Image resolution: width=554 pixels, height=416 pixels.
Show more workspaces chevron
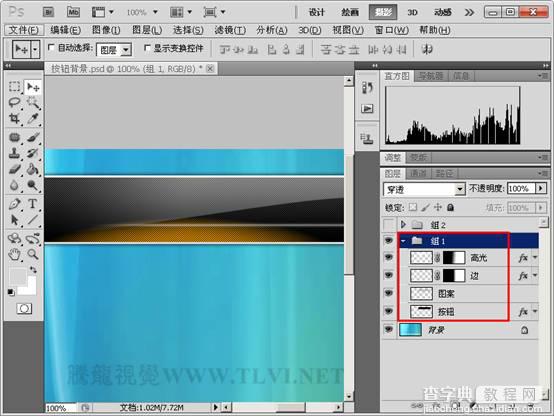[469, 12]
